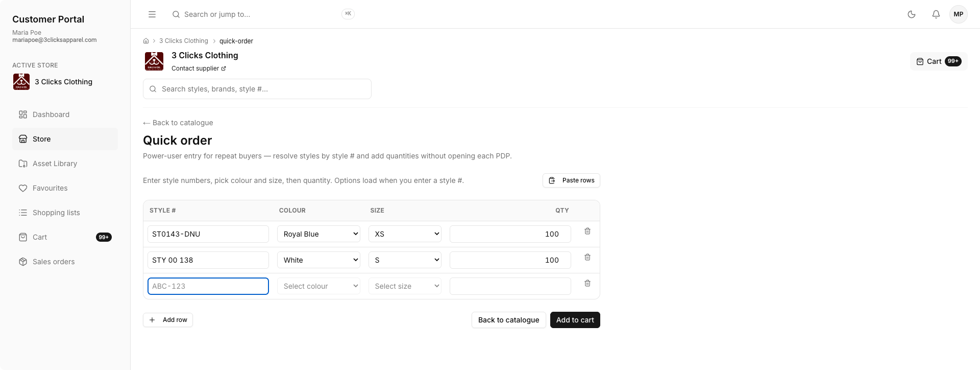Click the mariapoe@3clicksapparel.com email text
The image size is (980, 370).
tap(55, 40)
